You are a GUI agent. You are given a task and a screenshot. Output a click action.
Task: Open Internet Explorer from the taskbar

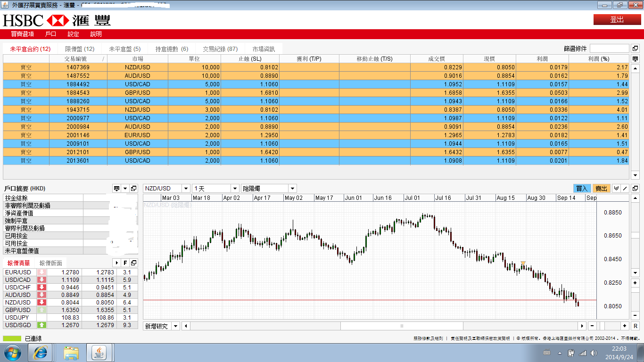(x=40, y=352)
